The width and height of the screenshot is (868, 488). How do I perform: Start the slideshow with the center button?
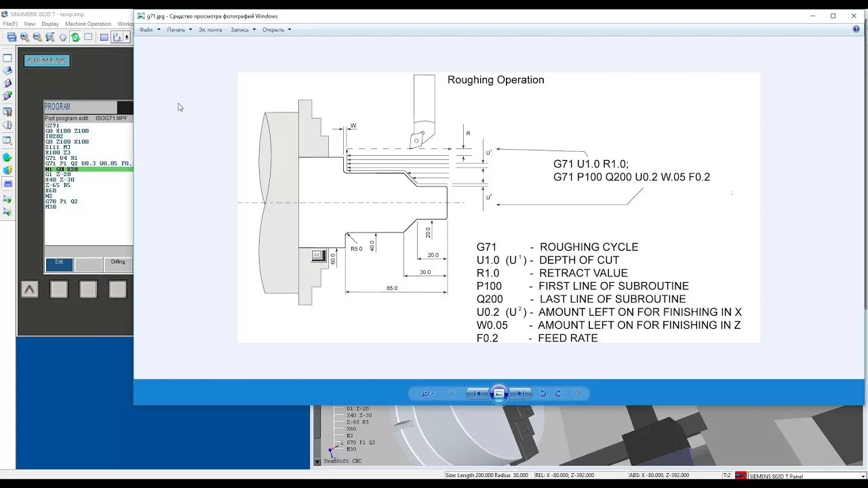(499, 393)
